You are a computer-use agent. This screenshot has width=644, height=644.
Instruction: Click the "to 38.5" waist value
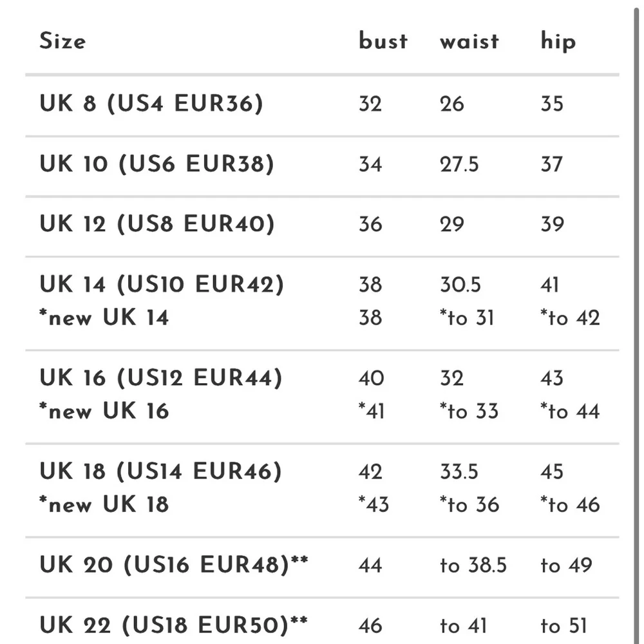(x=473, y=565)
